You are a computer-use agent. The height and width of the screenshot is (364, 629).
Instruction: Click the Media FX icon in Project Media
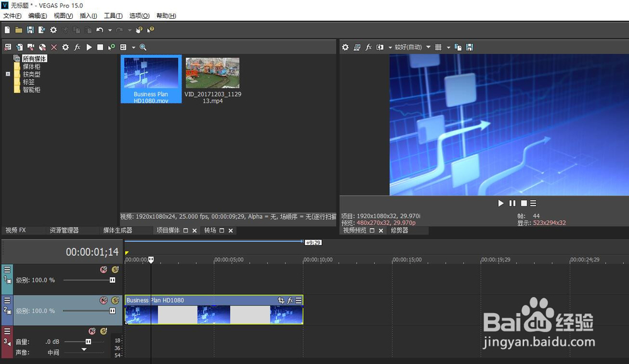pos(77,47)
